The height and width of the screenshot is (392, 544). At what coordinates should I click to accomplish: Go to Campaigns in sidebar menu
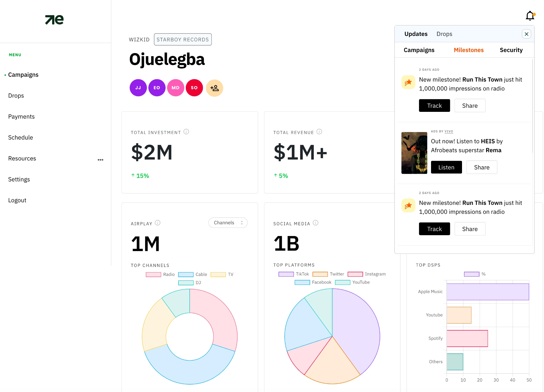pos(23,75)
